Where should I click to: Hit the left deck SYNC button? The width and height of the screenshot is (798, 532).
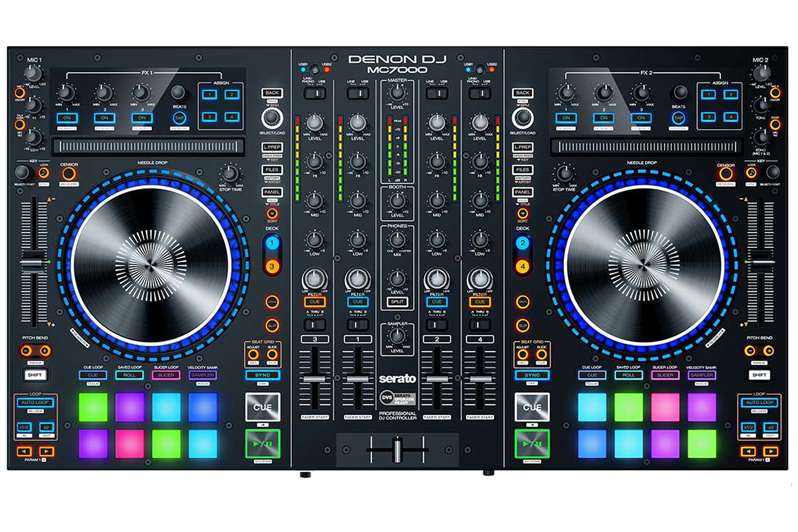(x=262, y=375)
